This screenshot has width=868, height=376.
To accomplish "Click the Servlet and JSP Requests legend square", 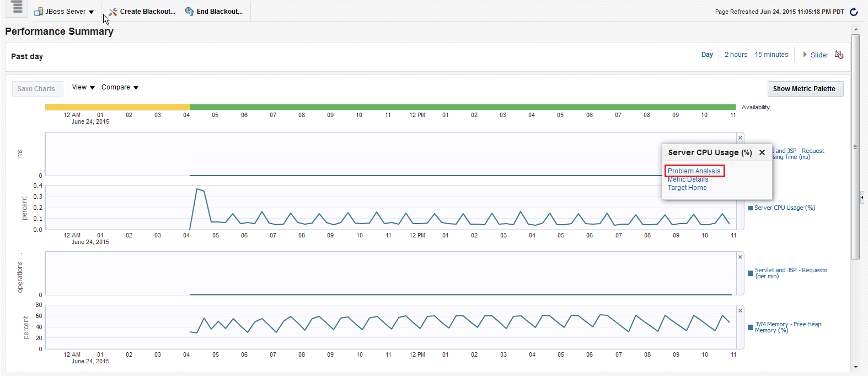I will click(751, 273).
